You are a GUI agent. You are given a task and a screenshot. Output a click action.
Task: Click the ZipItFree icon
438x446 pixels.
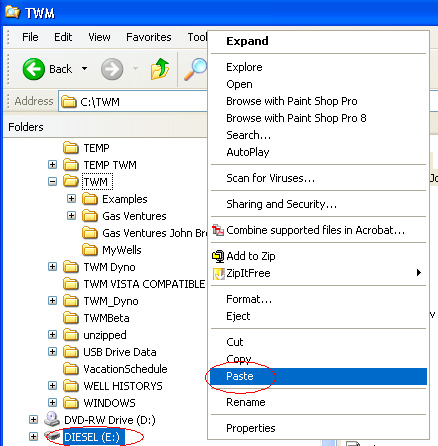coord(218,274)
